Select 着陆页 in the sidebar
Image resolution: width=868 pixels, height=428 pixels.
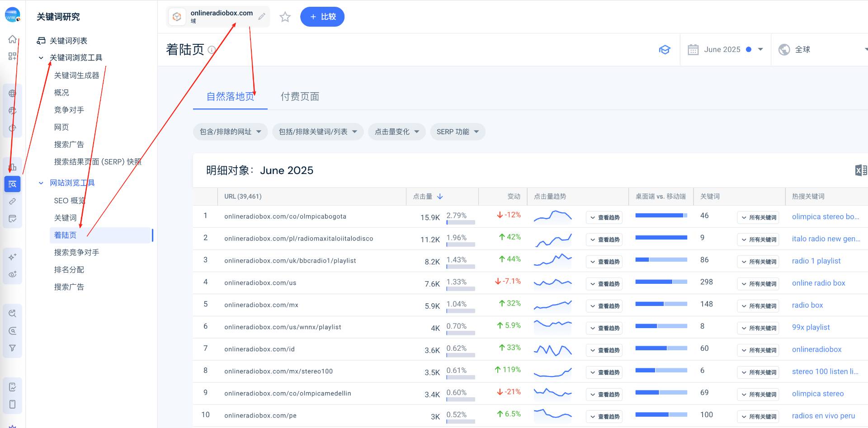pos(100,235)
